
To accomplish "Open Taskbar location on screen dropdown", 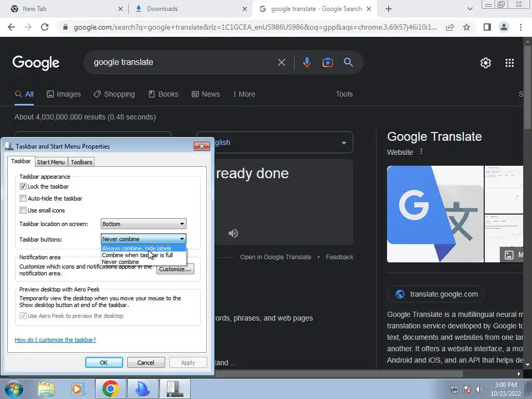I will tap(143, 224).
